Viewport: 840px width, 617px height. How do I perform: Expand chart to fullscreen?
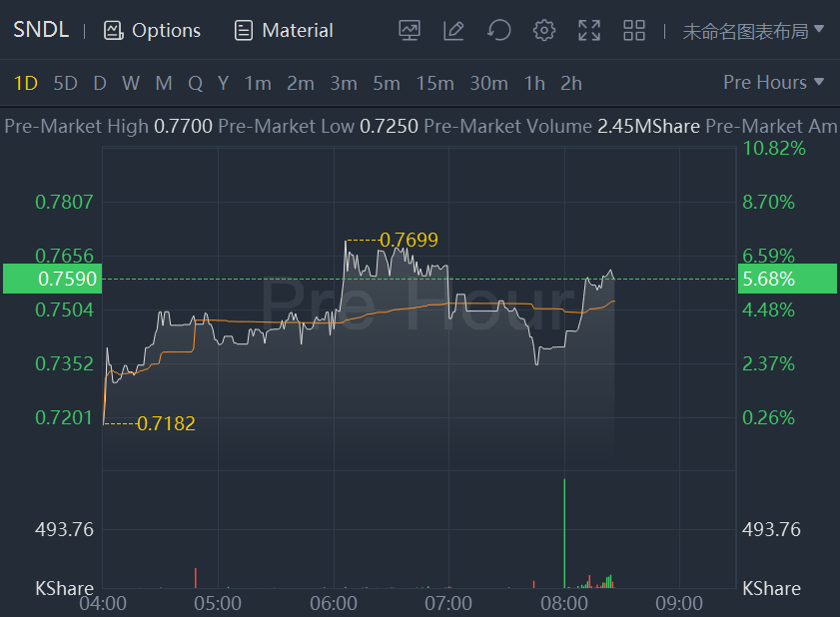click(x=589, y=30)
